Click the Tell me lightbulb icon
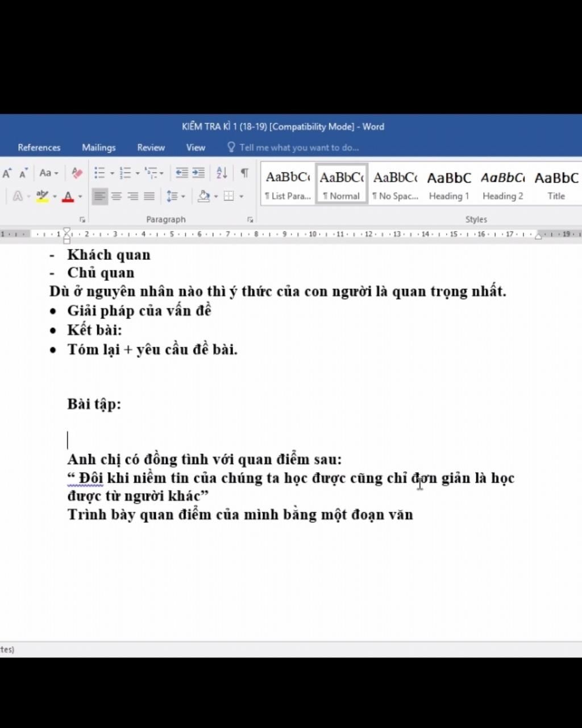This screenshot has width=582, height=728. point(231,147)
